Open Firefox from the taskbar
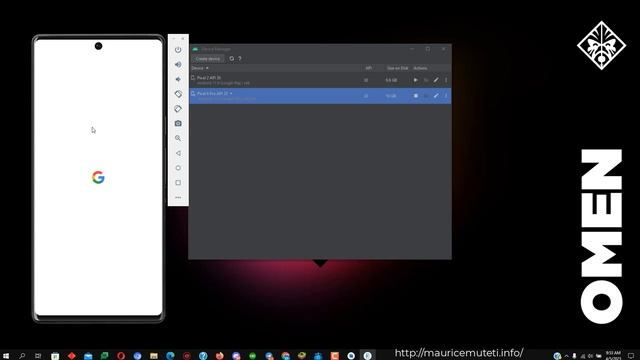Image resolution: width=640 pixels, height=360 pixels. 220,356
